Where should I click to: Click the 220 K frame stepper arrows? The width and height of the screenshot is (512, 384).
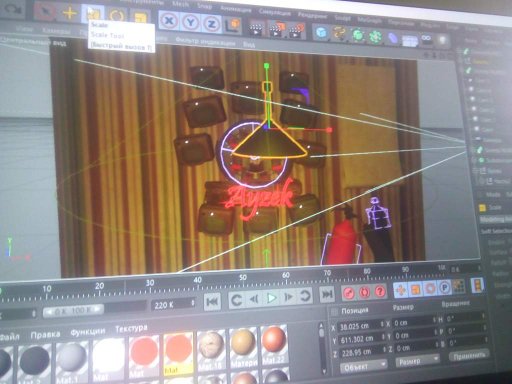click(193, 303)
